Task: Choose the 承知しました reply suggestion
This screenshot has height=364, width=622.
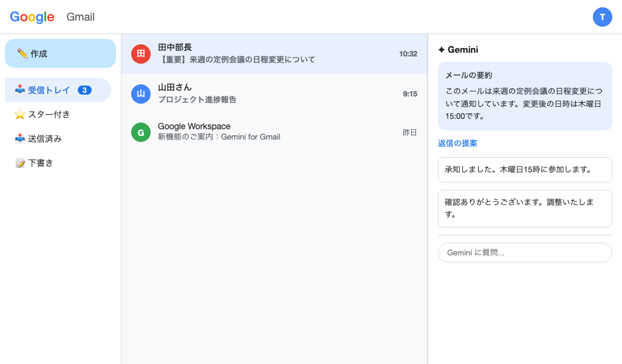Action: tap(525, 170)
